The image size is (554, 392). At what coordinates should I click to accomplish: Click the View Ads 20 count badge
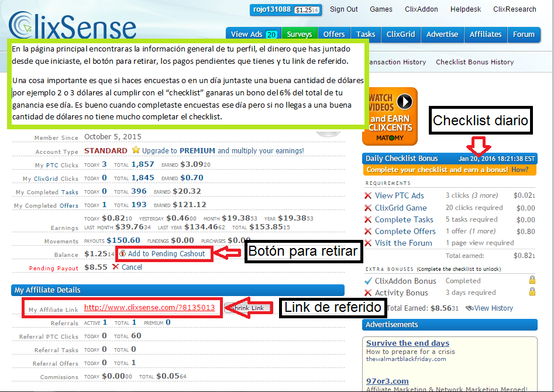[271, 35]
